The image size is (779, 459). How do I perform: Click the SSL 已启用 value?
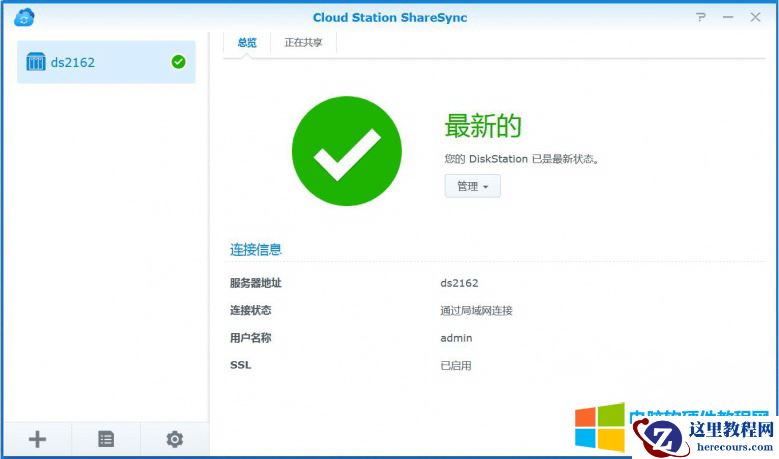[x=455, y=366]
